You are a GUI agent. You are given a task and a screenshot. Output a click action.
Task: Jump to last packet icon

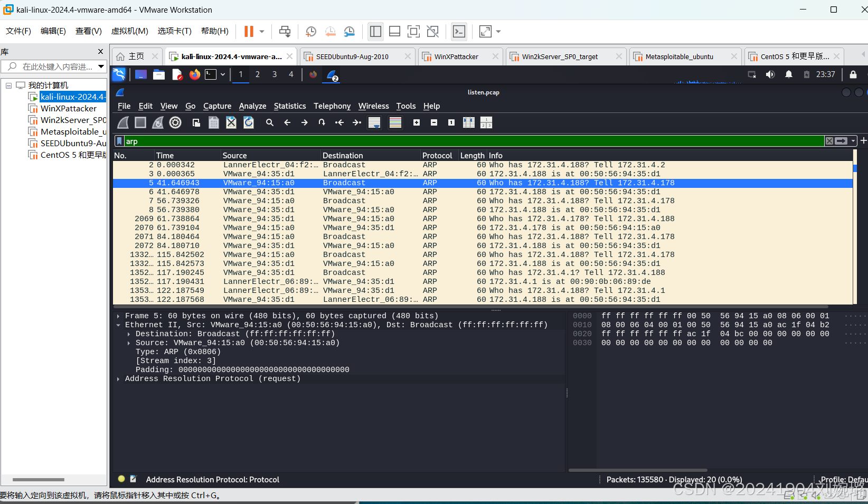coord(357,122)
